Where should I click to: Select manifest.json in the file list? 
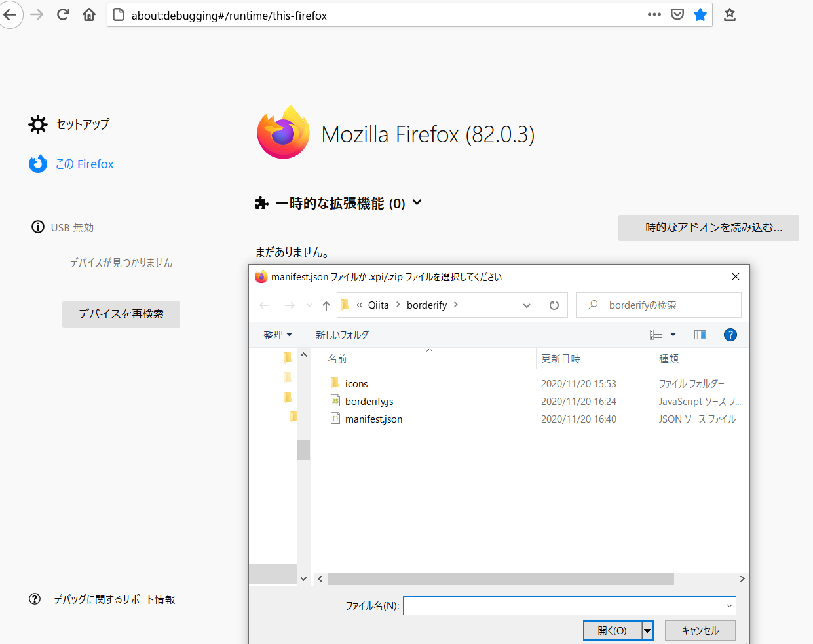coord(373,419)
